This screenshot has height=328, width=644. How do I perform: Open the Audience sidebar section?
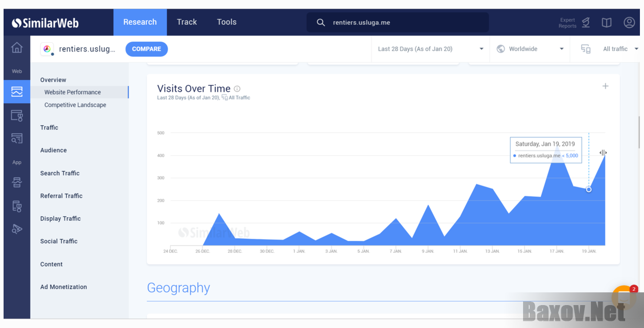pyautogui.click(x=53, y=150)
